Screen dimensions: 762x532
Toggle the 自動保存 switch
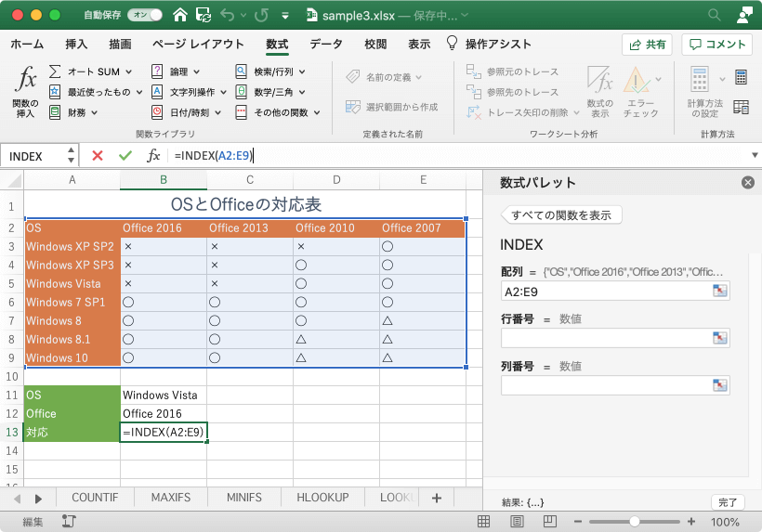(145, 15)
